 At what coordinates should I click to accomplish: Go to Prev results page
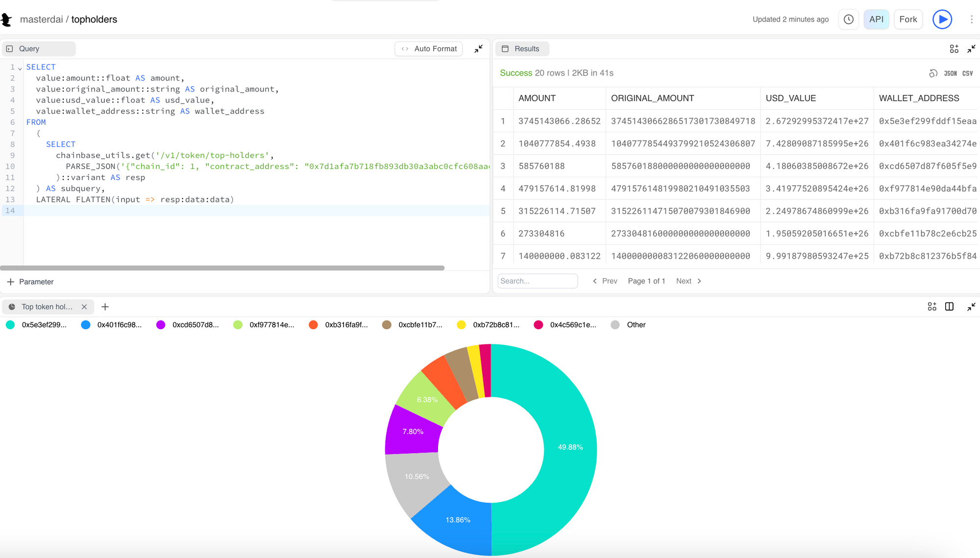tap(605, 281)
